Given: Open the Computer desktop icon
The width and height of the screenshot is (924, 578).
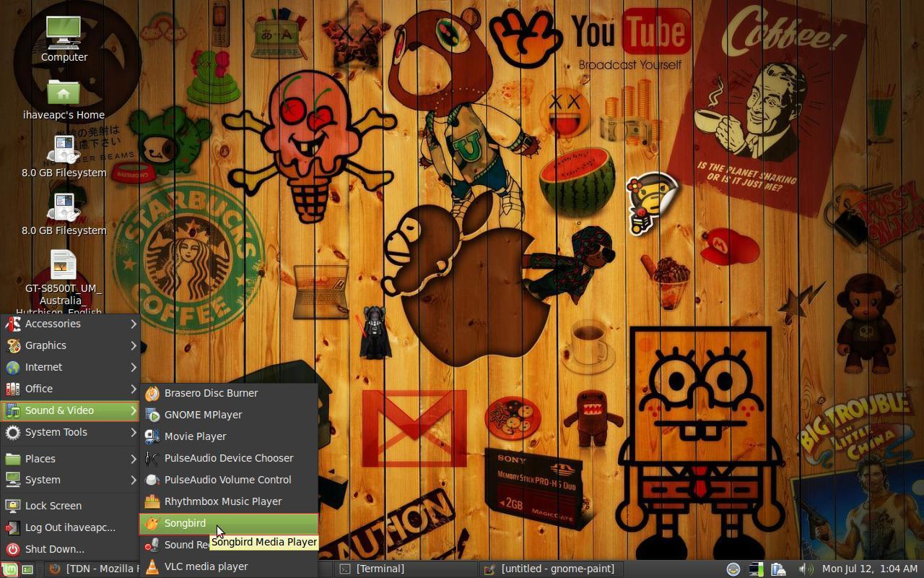Looking at the screenshot, I should pyautogui.click(x=64, y=32).
